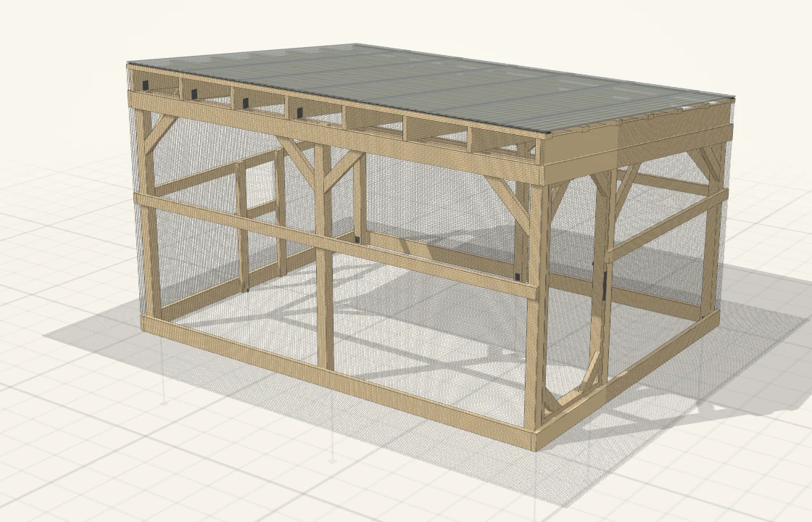Select the center vertical post on front wall
Screen dimensions: 812x522
click(324, 257)
